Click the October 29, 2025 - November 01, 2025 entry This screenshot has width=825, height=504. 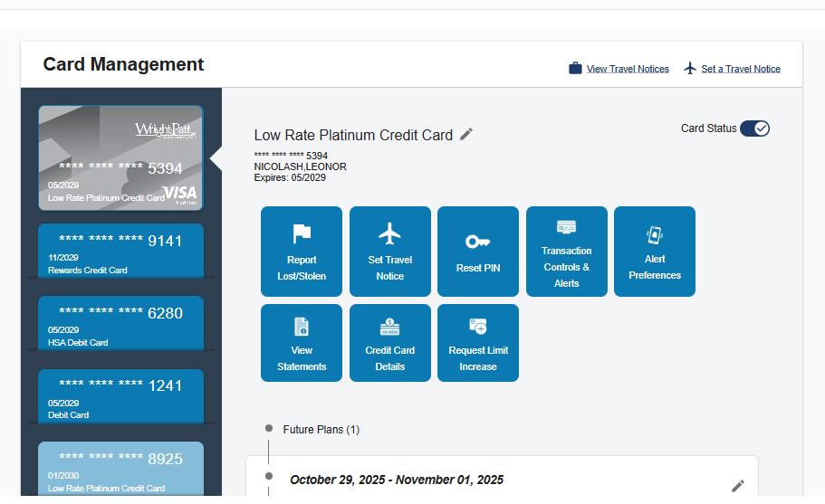click(x=397, y=480)
